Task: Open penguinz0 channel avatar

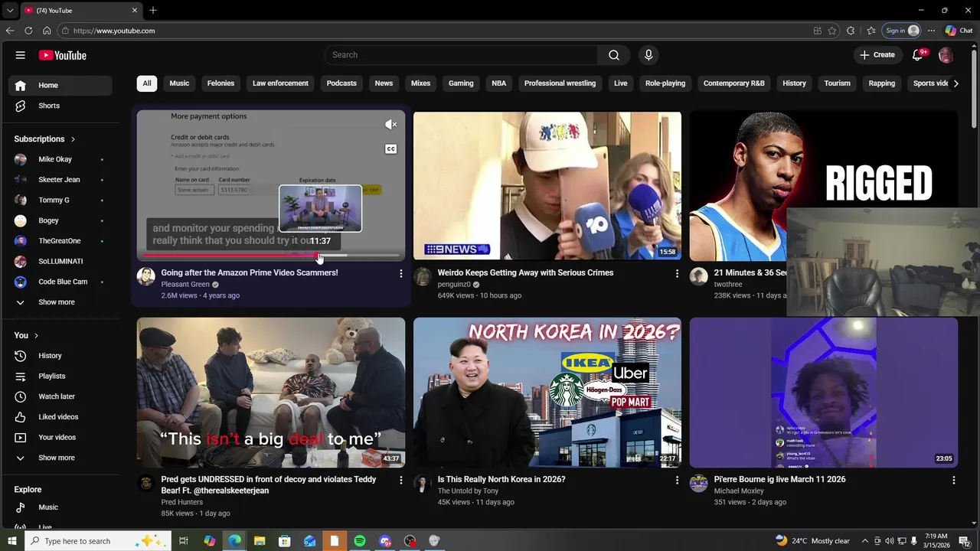Action: point(423,276)
